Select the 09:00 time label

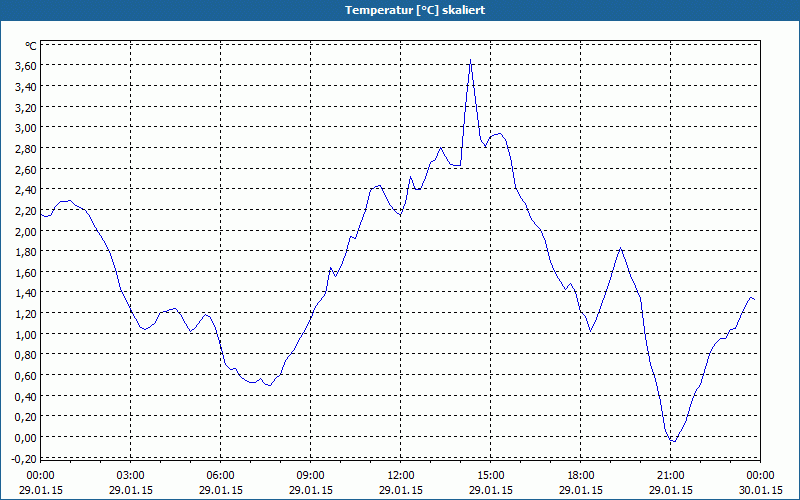(x=311, y=476)
